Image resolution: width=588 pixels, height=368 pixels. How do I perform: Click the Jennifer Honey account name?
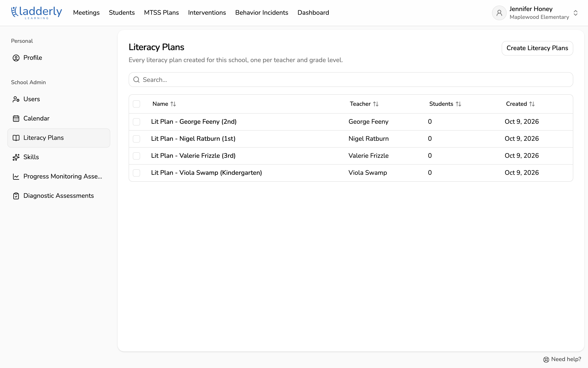(531, 9)
